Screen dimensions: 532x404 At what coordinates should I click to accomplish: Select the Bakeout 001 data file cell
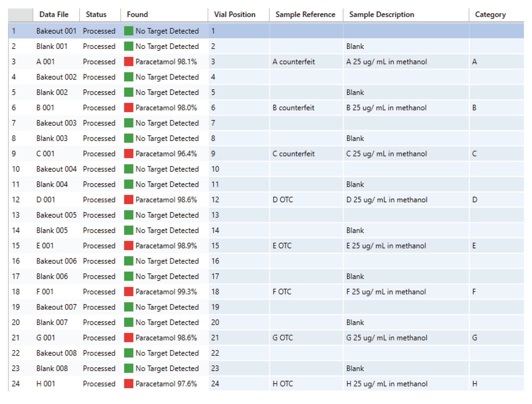(56, 31)
